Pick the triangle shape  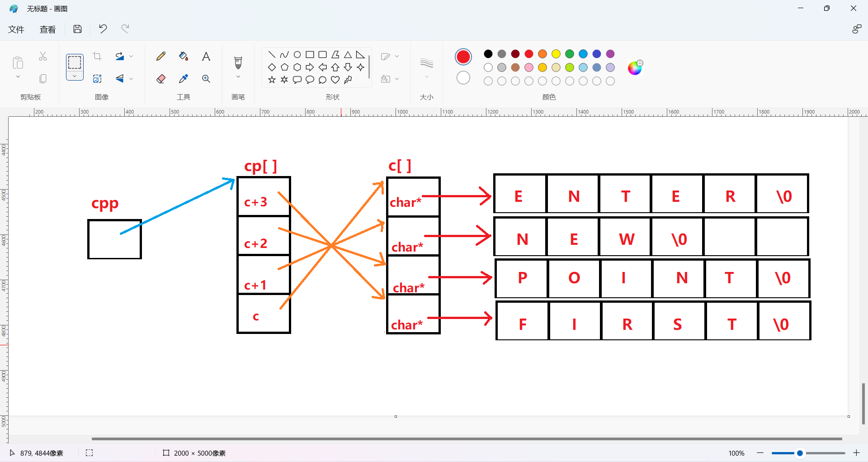(x=348, y=55)
